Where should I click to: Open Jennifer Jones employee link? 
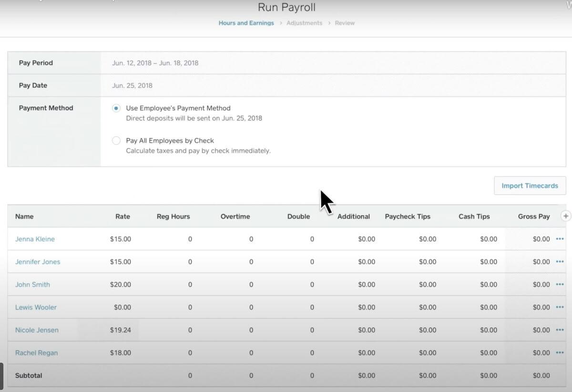(38, 262)
